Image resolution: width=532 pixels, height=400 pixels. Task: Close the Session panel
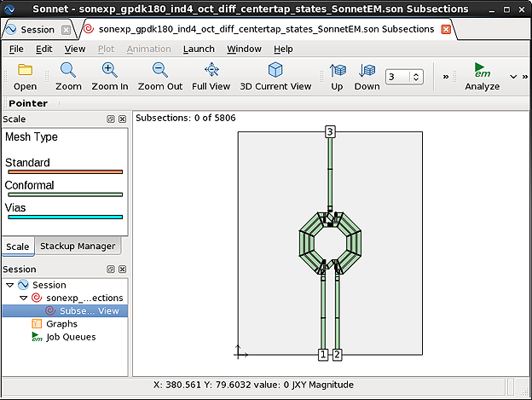tap(122, 269)
